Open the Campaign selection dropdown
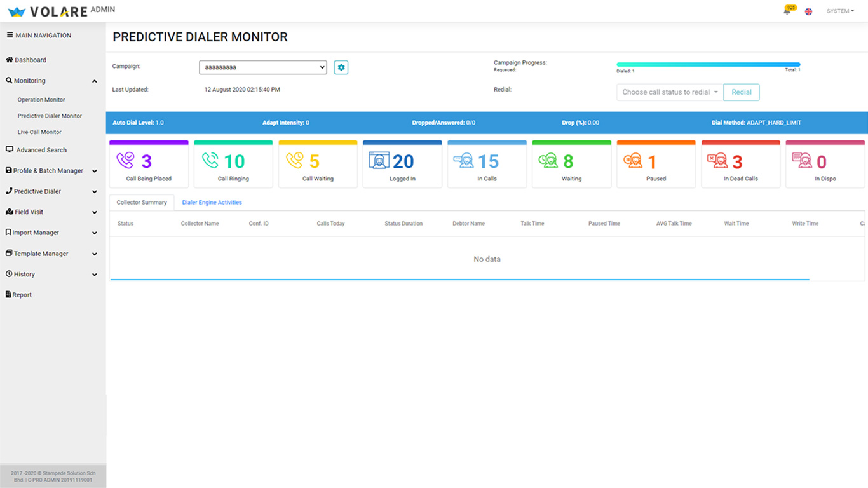This screenshot has width=868, height=488. [x=262, y=67]
